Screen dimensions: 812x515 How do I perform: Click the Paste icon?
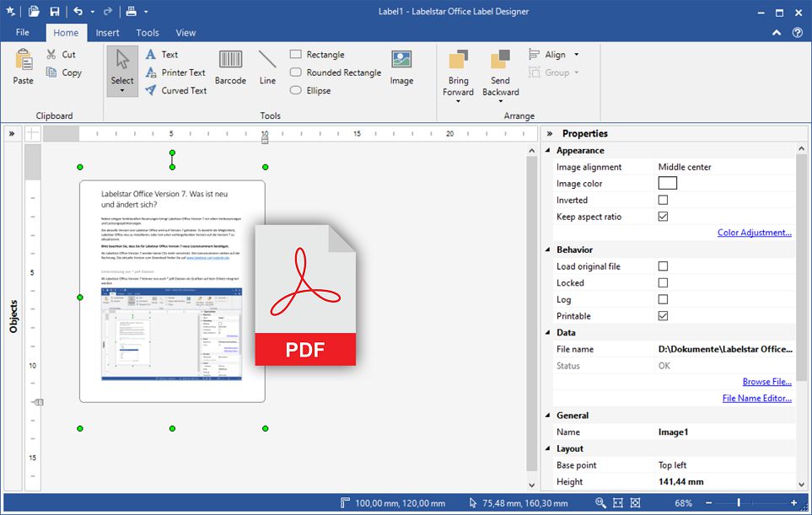pyautogui.click(x=24, y=60)
